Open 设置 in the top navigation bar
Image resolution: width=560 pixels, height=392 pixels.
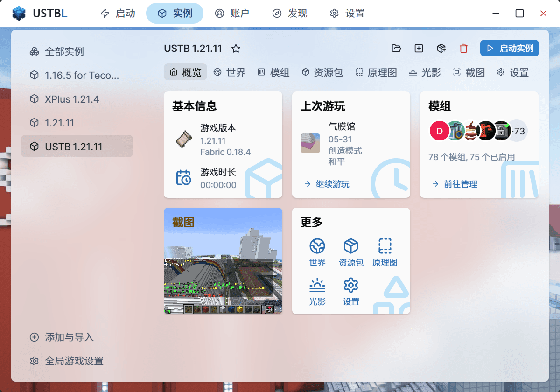coord(347,14)
